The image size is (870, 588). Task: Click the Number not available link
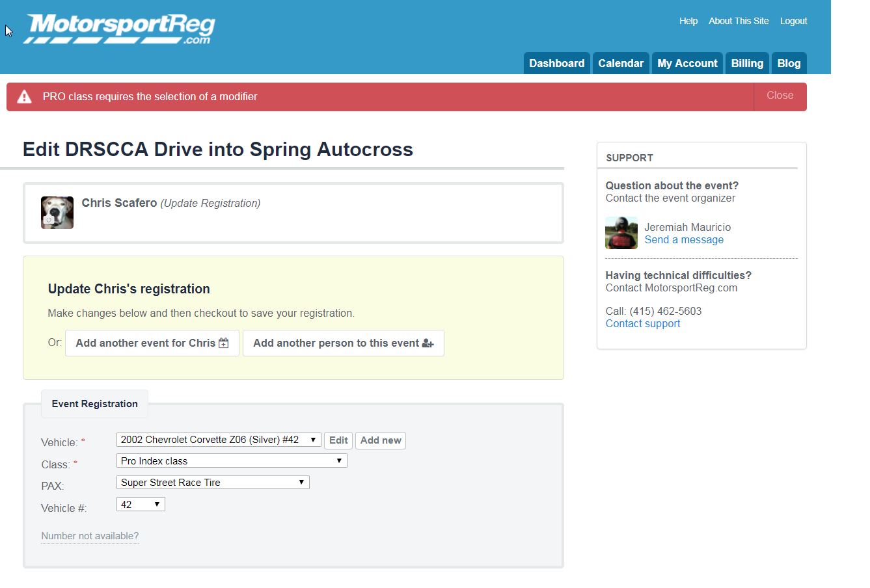pos(89,535)
